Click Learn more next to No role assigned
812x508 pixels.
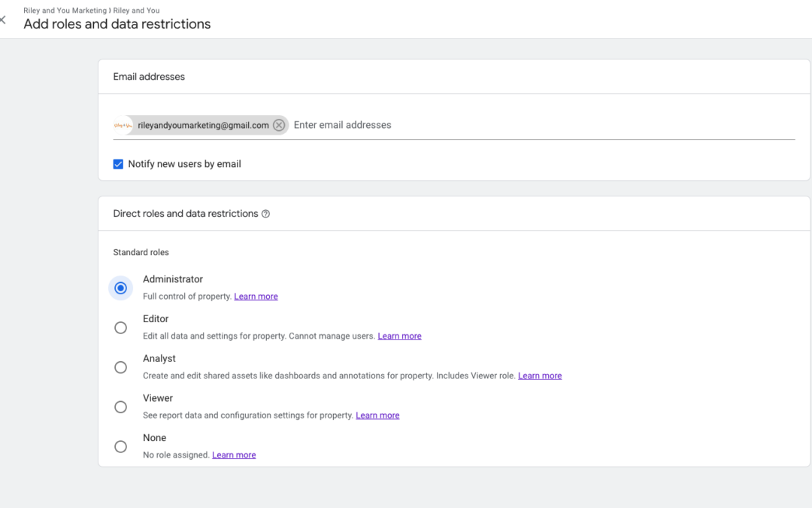coord(234,455)
